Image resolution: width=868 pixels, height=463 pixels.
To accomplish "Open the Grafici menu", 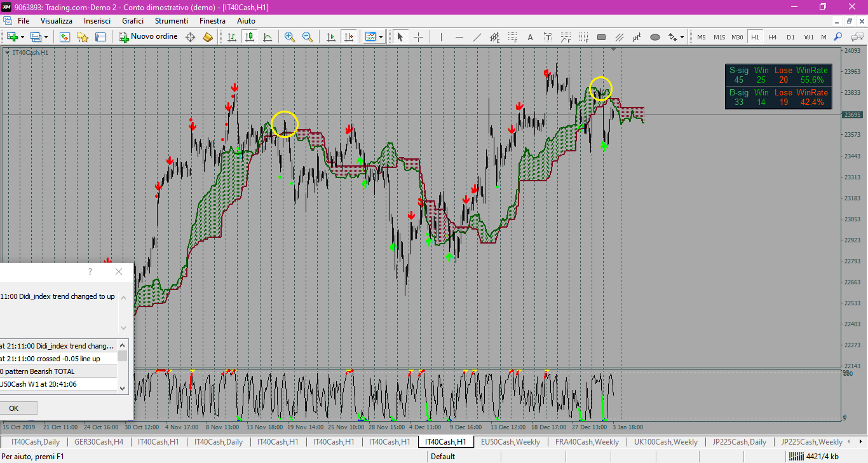I will (133, 21).
